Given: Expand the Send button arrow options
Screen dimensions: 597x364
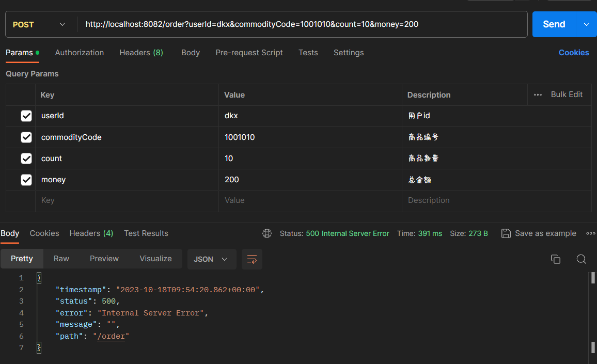Looking at the screenshot, I should (x=586, y=24).
